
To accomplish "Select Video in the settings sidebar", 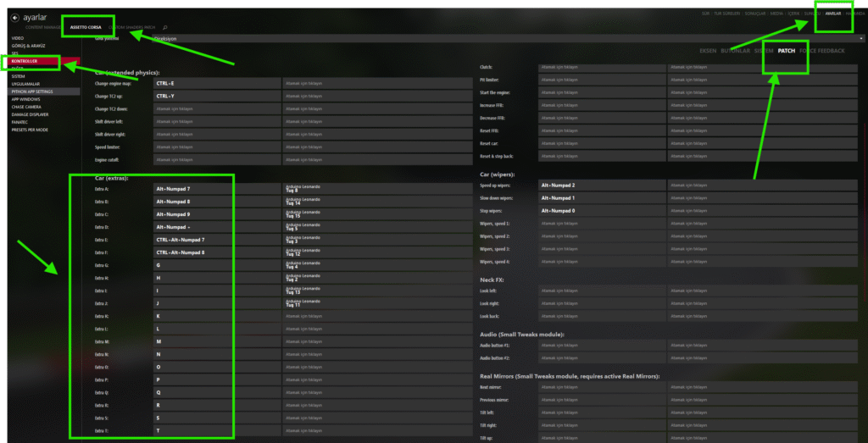I will (x=18, y=38).
